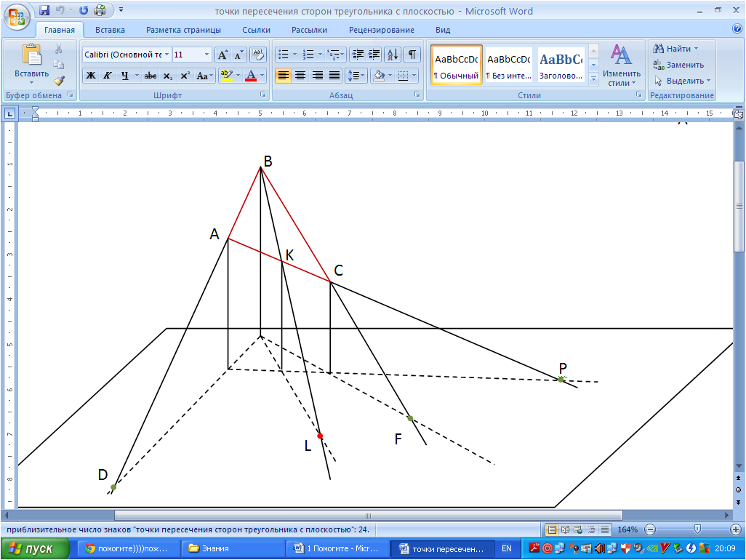Click the Sort (A-Я) icon
Image resolution: width=746 pixels, height=560 pixels.
393,55
